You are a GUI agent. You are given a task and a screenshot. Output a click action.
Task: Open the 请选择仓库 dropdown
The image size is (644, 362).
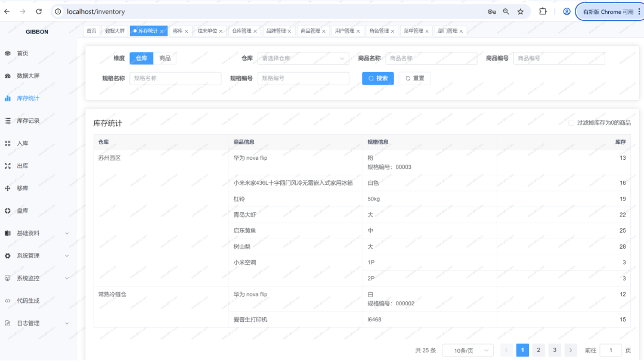[x=303, y=58]
